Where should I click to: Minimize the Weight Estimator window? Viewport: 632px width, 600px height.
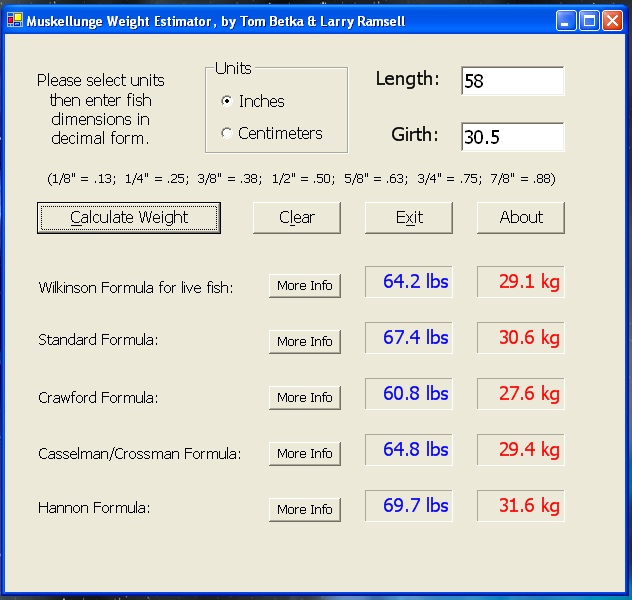click(567, 21)
